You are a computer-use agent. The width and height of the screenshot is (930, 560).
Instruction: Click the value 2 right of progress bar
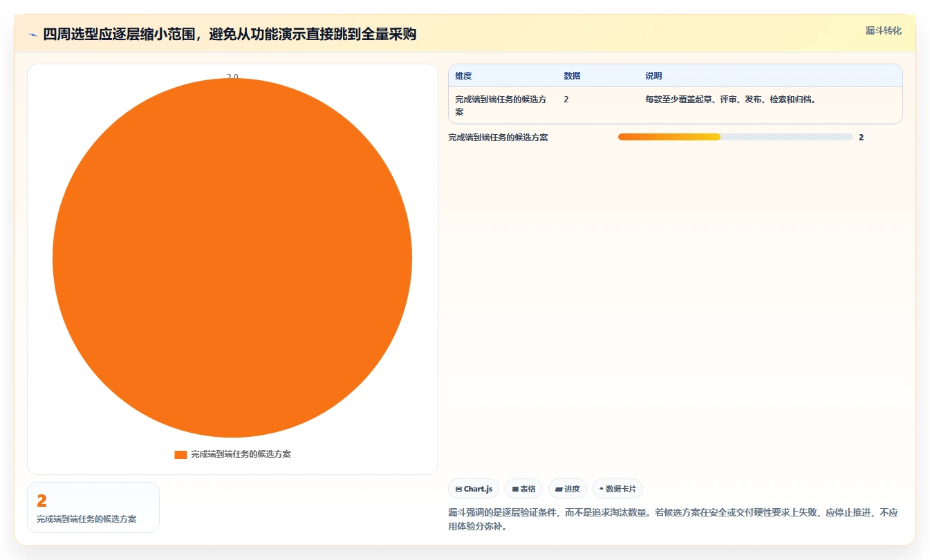tap(862, 138)
